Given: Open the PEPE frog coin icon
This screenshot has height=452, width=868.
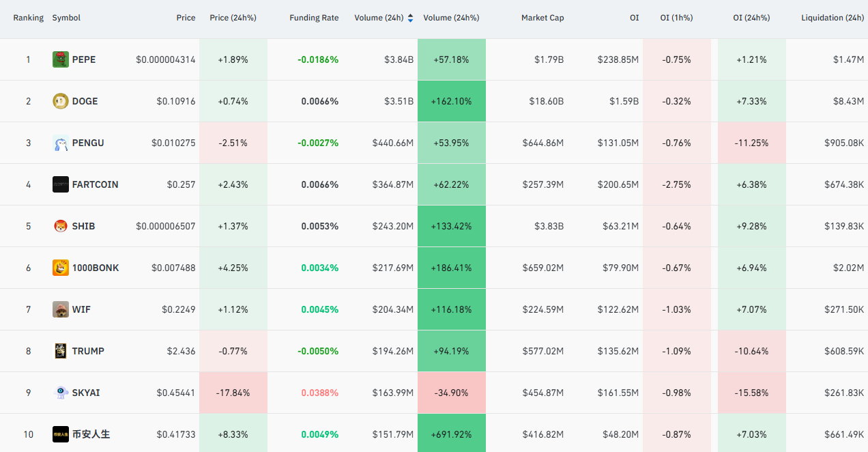Looking at the screenshot, I should click(x=61, y=59).
